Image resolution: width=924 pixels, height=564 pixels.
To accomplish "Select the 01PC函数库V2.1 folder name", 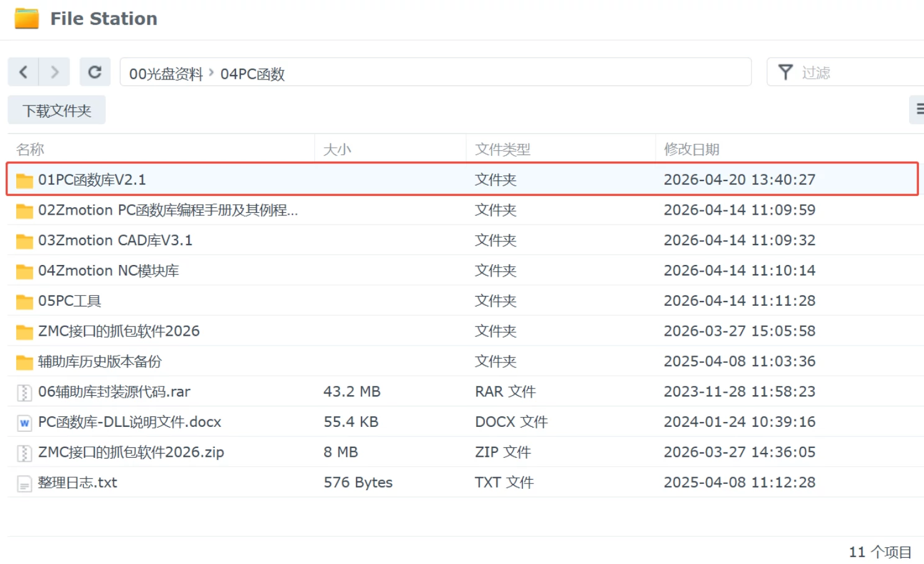I will click(x=92, y=180).
